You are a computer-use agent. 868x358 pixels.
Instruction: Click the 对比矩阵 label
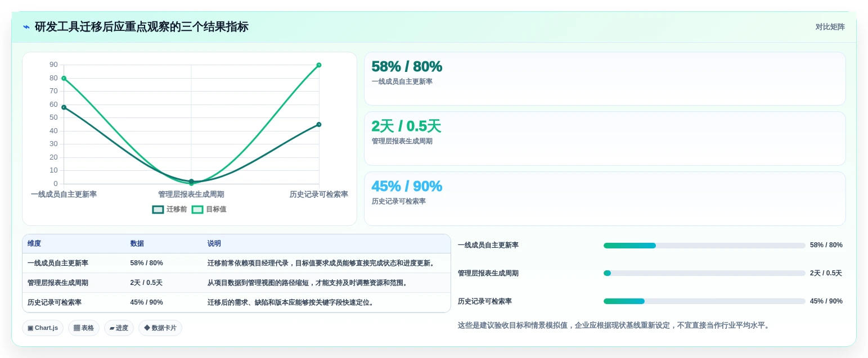[x=830, y=27]
